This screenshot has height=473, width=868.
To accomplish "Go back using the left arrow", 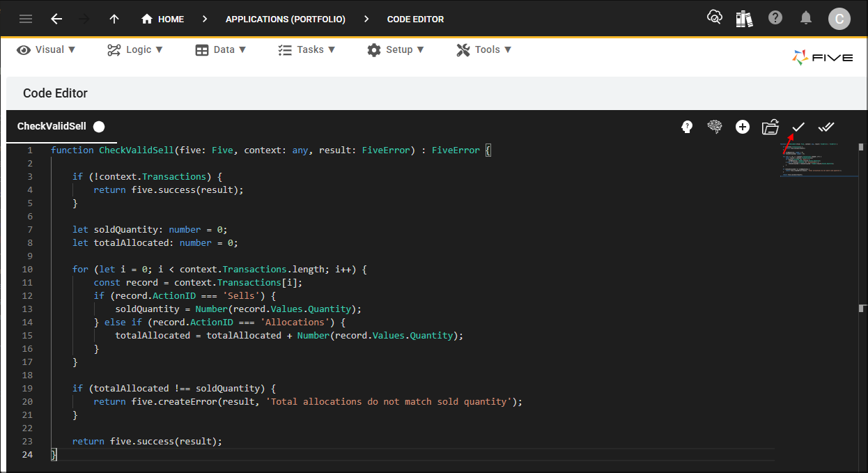I will [56, 19].
